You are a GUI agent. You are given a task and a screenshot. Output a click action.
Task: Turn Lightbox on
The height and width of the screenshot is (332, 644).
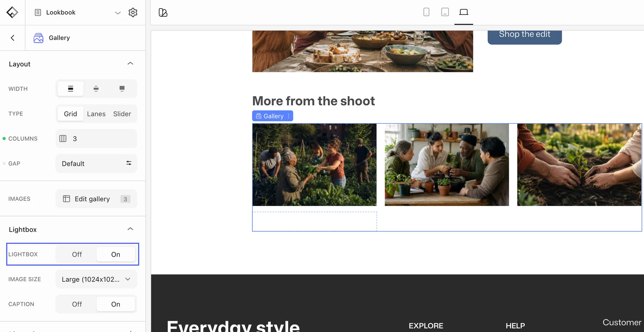116,254
